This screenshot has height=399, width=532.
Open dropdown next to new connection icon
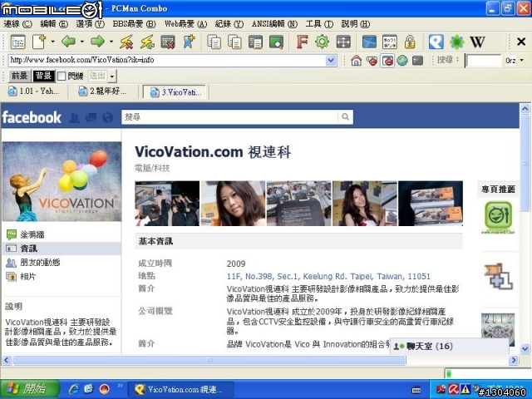pyautogui.click(x=52, y=42)
